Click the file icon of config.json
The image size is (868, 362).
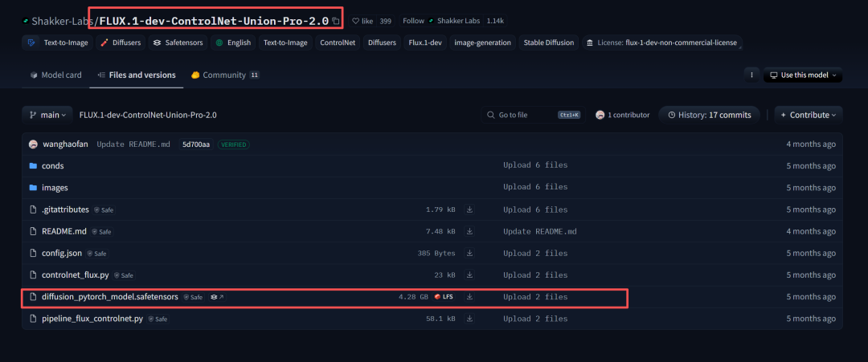coord(33,253)
